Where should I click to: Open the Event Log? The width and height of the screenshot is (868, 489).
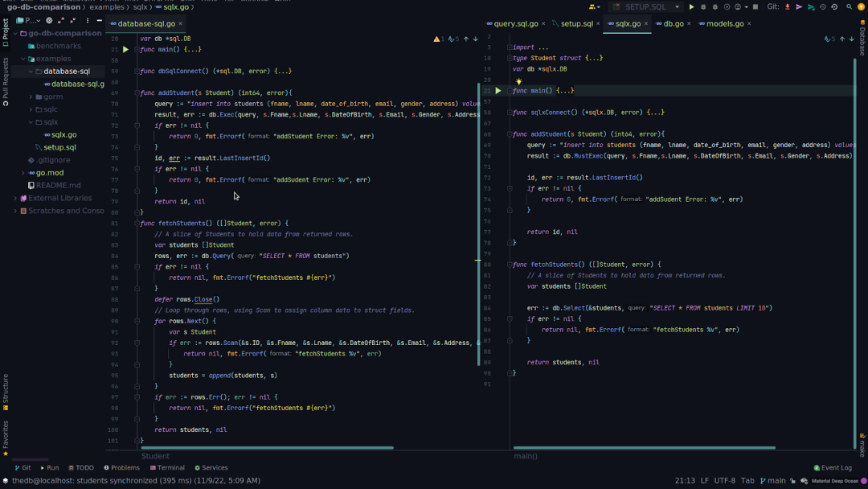pyautogui.click(x=833, y=468)
